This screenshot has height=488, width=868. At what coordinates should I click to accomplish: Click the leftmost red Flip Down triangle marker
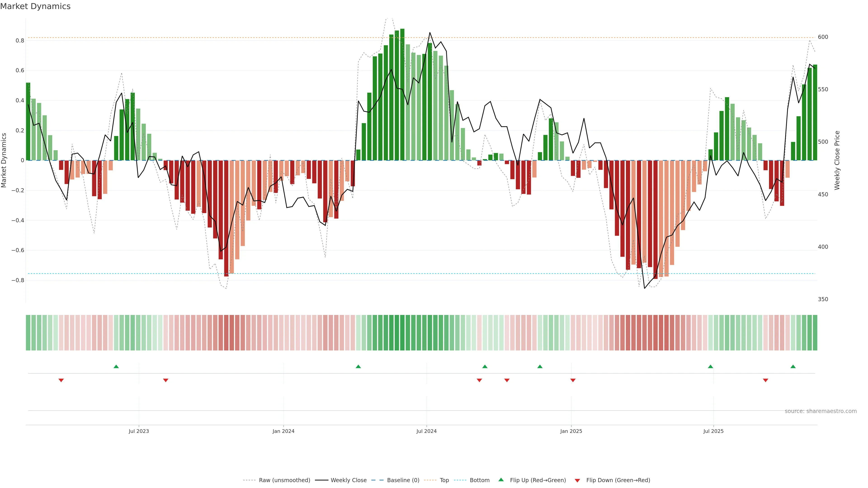coord(61,380)
